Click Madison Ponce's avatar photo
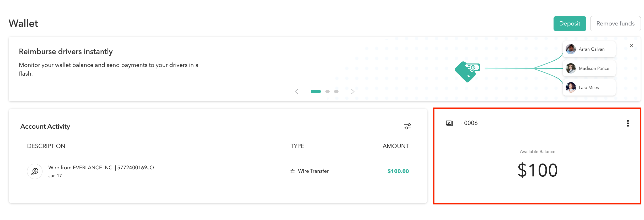 tap(571, 68)
